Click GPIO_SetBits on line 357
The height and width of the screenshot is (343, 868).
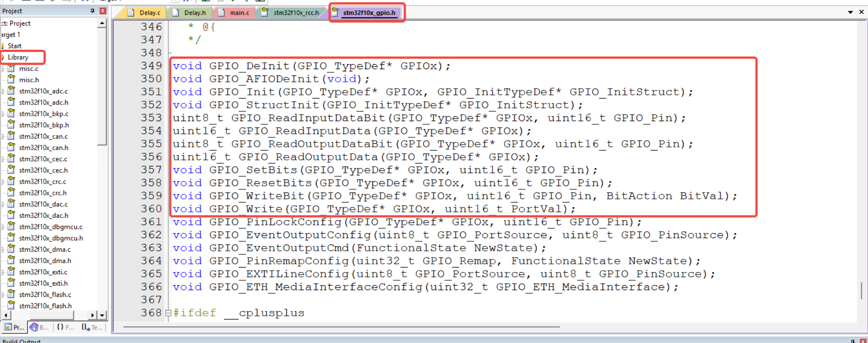253,170
